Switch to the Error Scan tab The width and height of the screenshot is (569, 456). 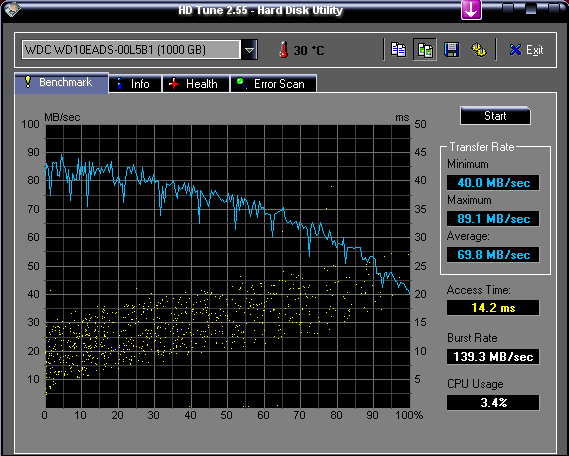pyautogui.click(x=274, y=84)
